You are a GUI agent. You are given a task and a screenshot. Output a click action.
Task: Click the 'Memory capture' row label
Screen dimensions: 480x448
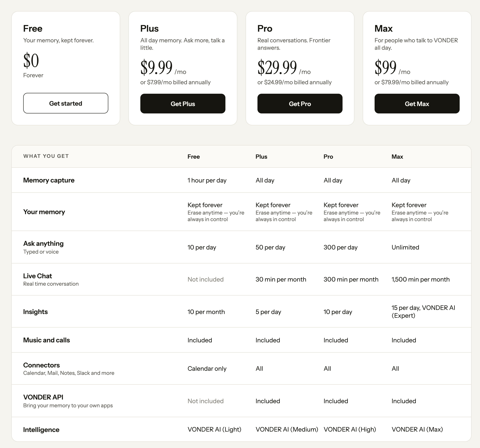49,180
